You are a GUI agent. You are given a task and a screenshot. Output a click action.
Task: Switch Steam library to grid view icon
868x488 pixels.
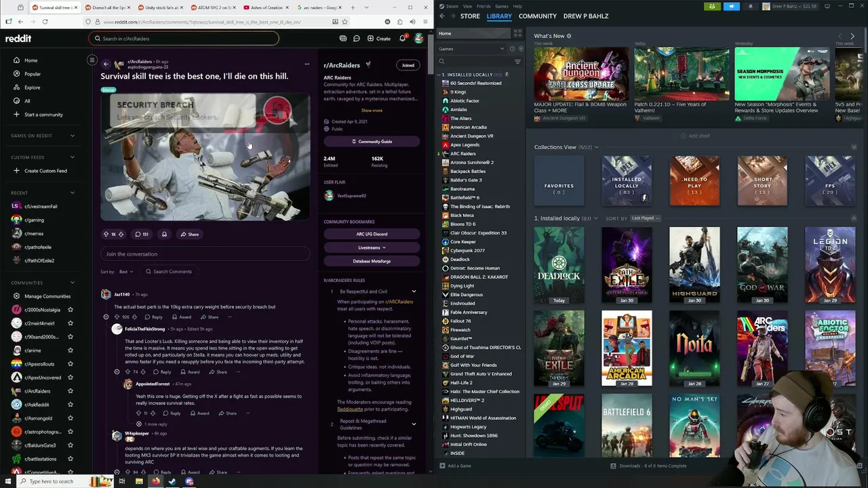coord(517,33)
